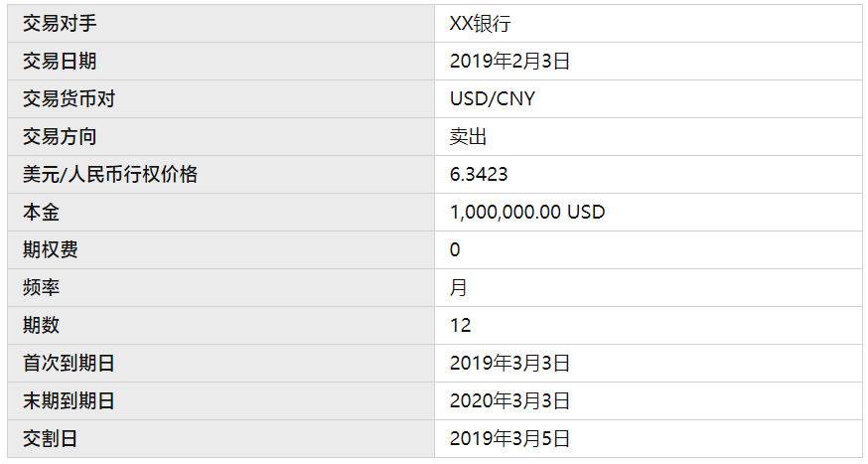This screenshot has height=464, width=868.
Task: Select the date 2019年2月3日
Action: (509, 61)
